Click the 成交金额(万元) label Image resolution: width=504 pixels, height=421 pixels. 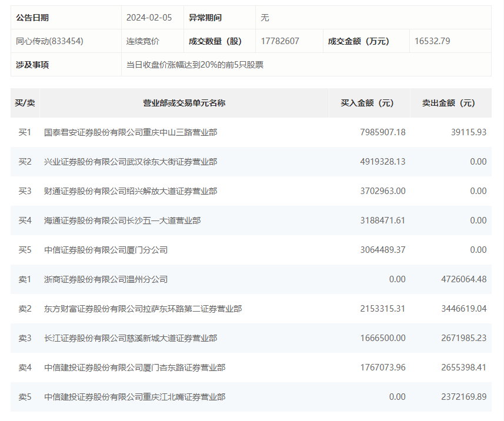point(358,41)
